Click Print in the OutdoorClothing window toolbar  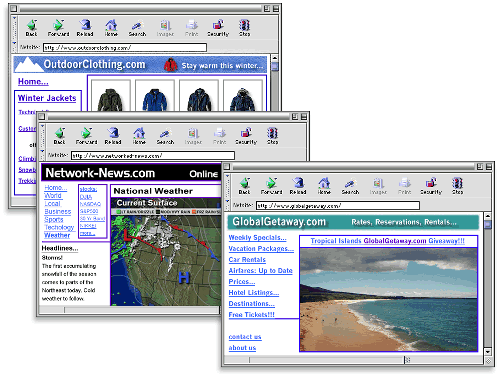(191, 28)
